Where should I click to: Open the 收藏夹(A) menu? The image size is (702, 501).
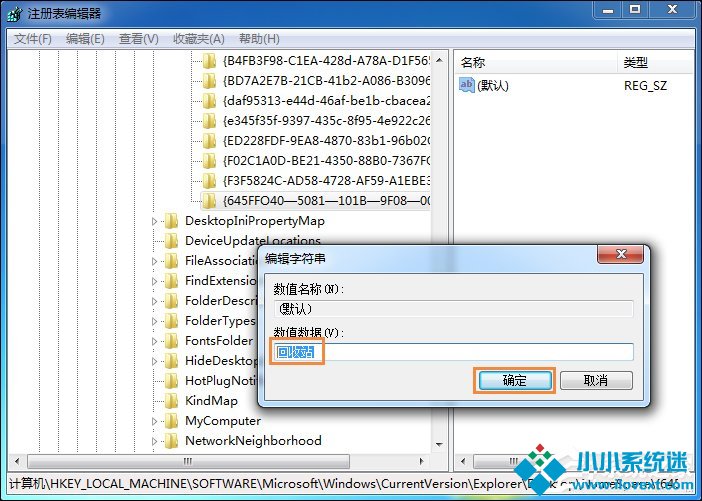tap(198, 39)
